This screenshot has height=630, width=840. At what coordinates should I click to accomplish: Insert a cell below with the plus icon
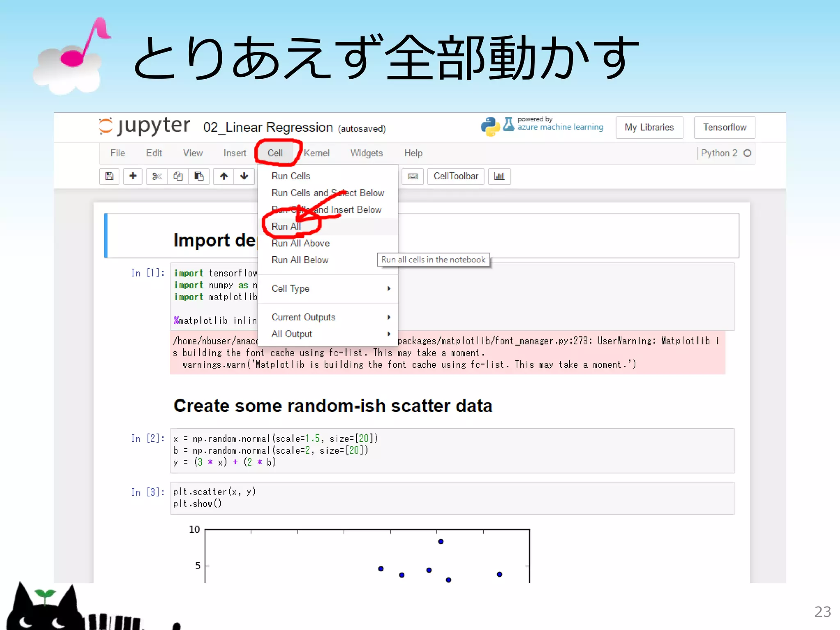pos(133,176)
